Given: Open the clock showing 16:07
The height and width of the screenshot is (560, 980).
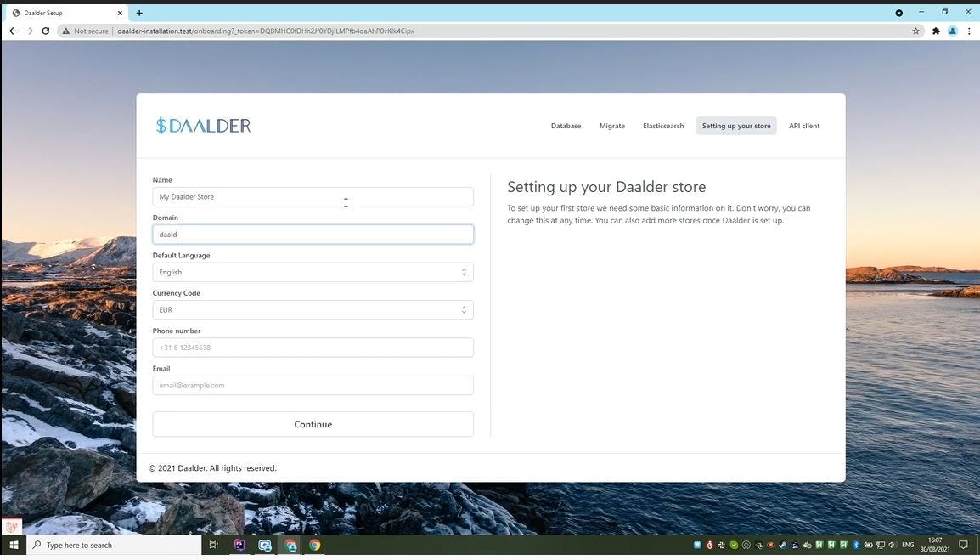Looking at the screenshot, I should pos(935,545).
